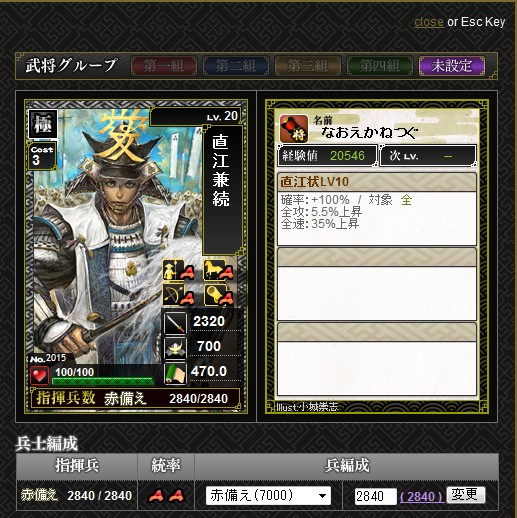Click the red 将 general badge icon

pyautogui.click(x=294, y=129)
